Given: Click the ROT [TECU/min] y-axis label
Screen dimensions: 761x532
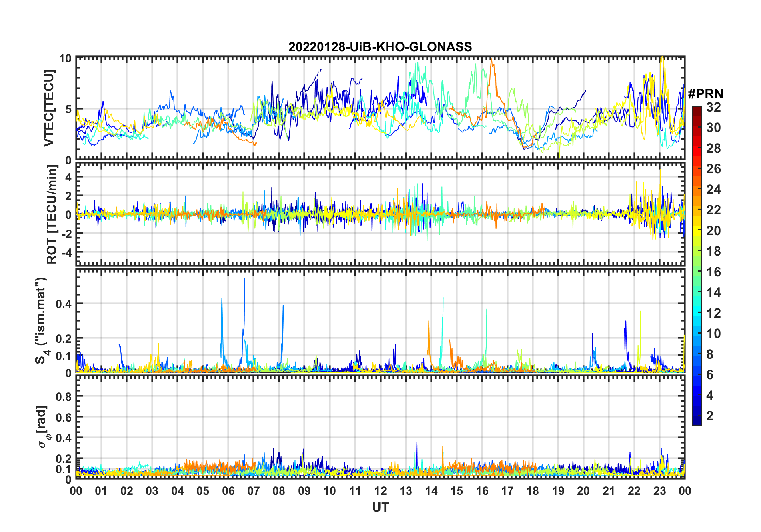Looking at the screenshot, I should point(52,214).
